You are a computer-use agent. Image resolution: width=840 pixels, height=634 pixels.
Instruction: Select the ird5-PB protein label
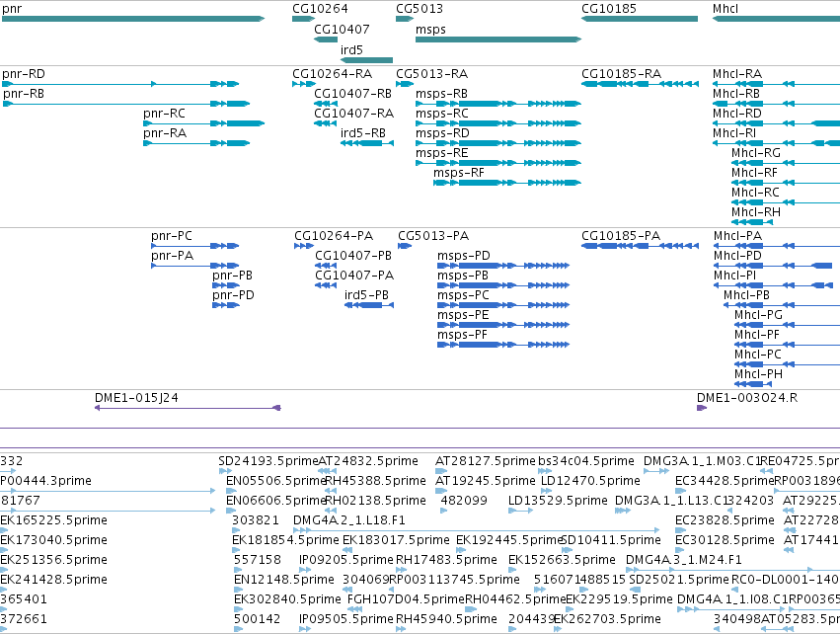(366, 295)
